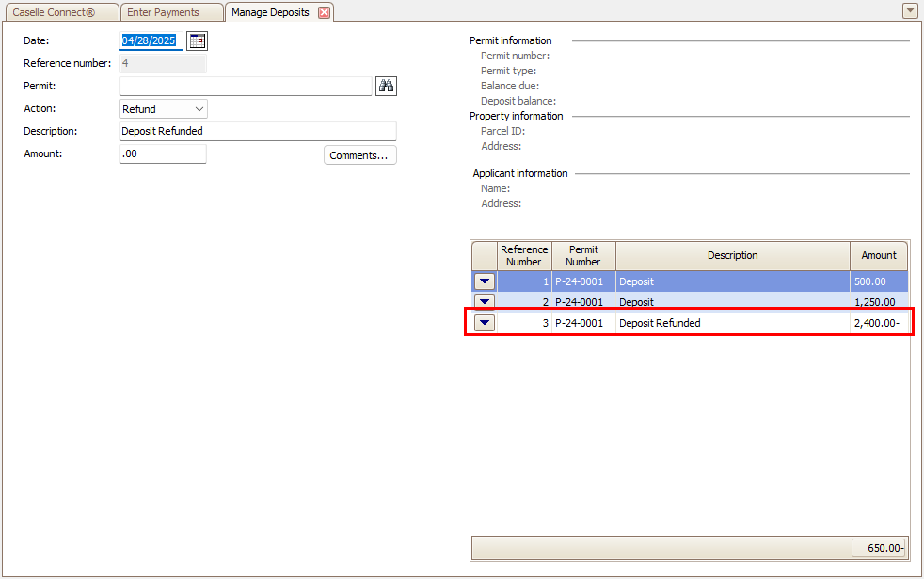Click the Amount column header
Image resolution: width=924 pixels, height=579 pixels.
coord(879,255)
